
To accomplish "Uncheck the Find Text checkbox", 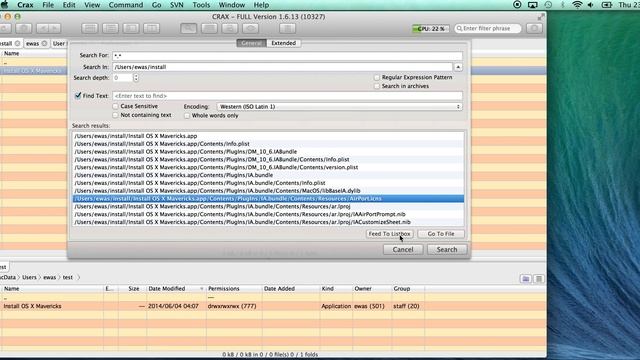I will tap(78, 96).
